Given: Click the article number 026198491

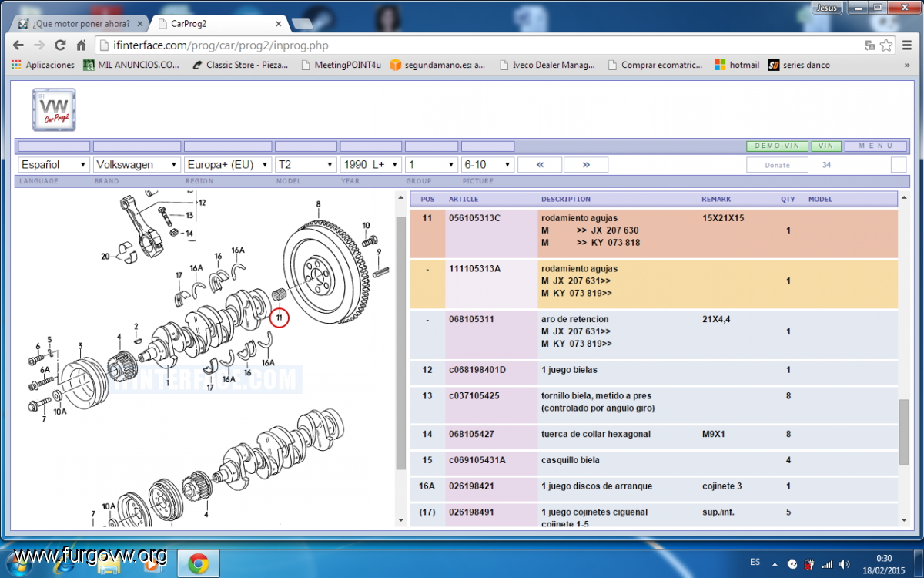Looking at the screenshot, I should [471, 512].
